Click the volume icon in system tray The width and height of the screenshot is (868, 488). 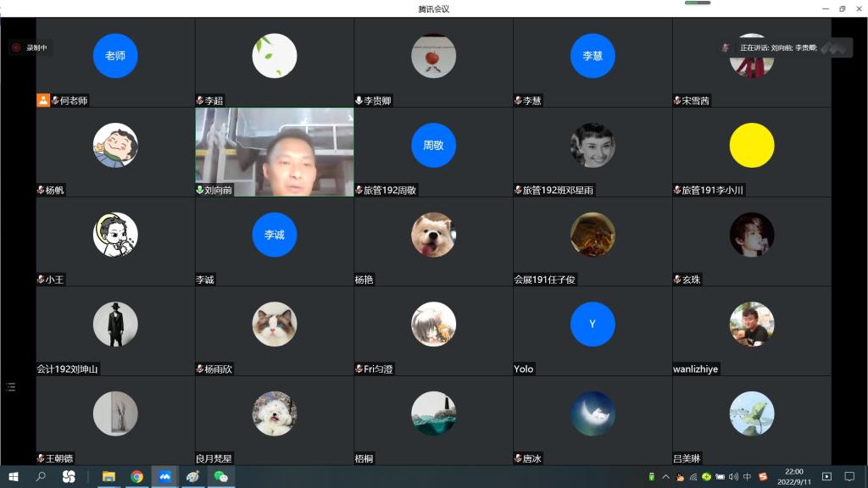click(733, 477)
